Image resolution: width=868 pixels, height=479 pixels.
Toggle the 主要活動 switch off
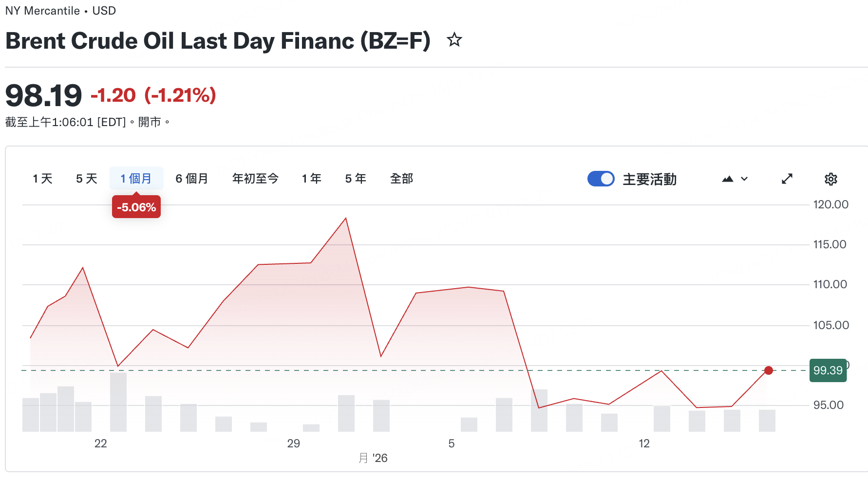tap(601, 179)
